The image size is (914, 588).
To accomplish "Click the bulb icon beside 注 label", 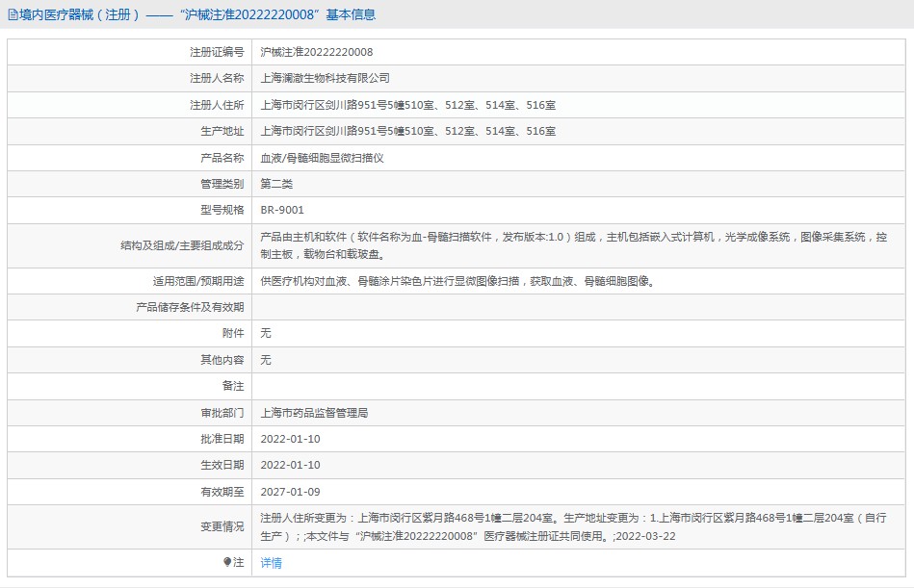I will tap(227, 562).
